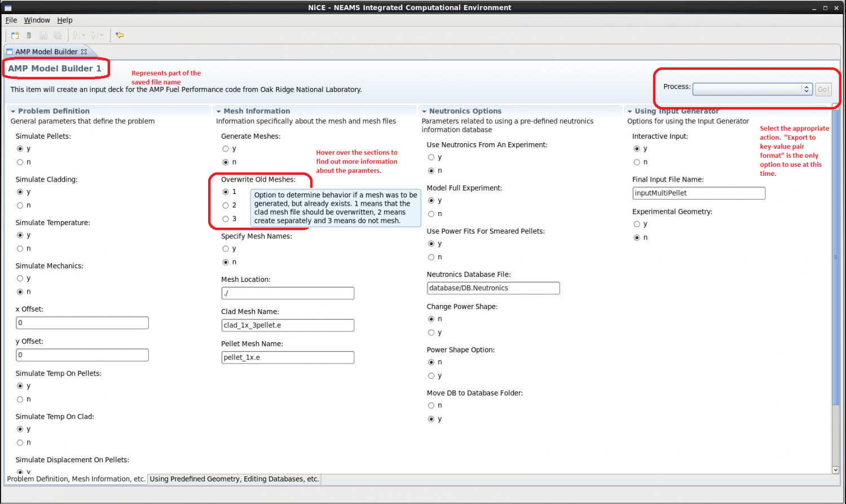Set Experimental Geometry to y

click(637, 224)
